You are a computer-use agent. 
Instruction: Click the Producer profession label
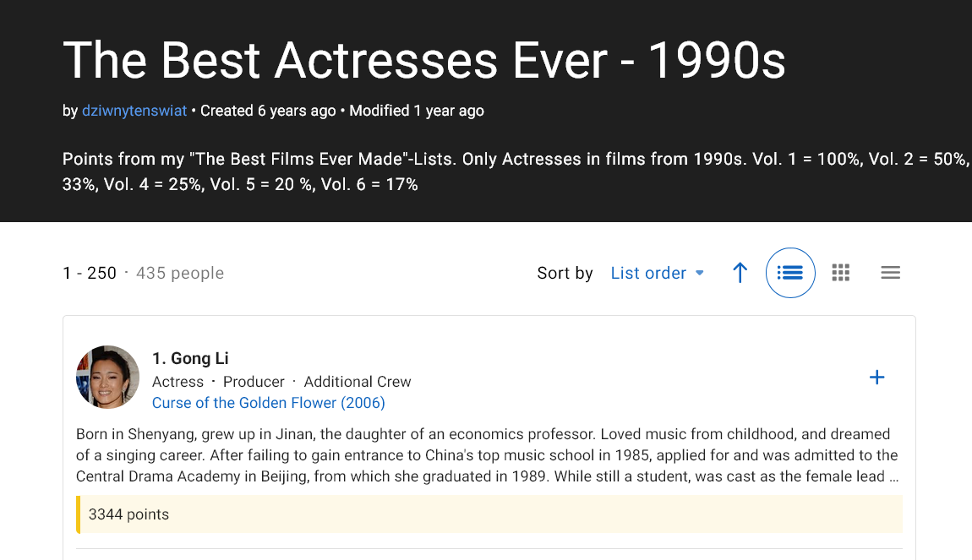coord(254,382)
